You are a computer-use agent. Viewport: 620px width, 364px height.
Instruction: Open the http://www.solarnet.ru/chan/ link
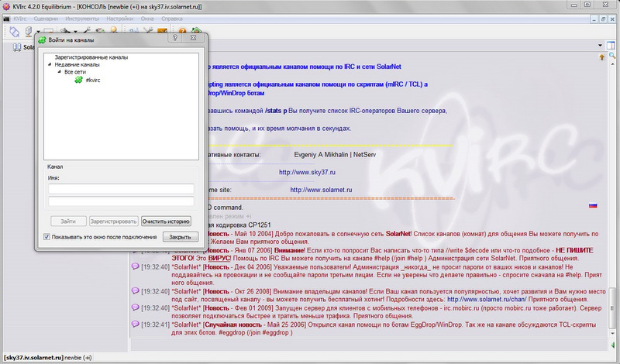point(487,299)
